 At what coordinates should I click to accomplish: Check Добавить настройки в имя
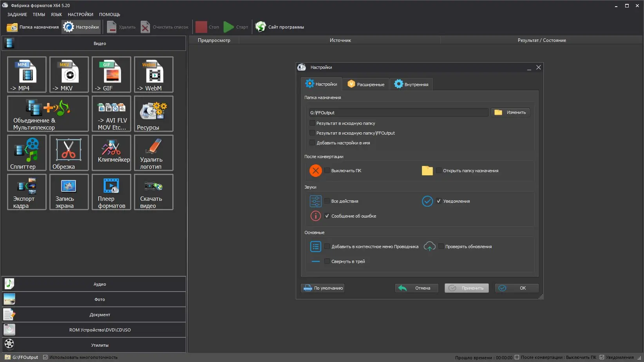[312, 143]
